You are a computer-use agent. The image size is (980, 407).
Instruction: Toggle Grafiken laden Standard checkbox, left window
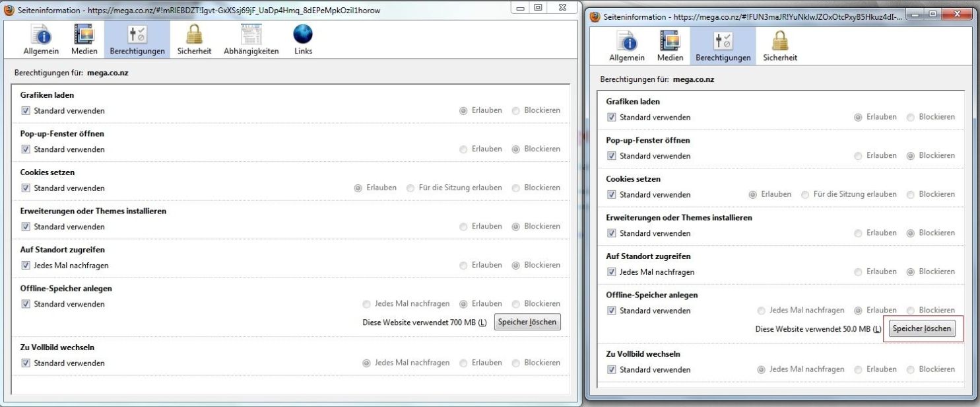[x=26, y=111]
